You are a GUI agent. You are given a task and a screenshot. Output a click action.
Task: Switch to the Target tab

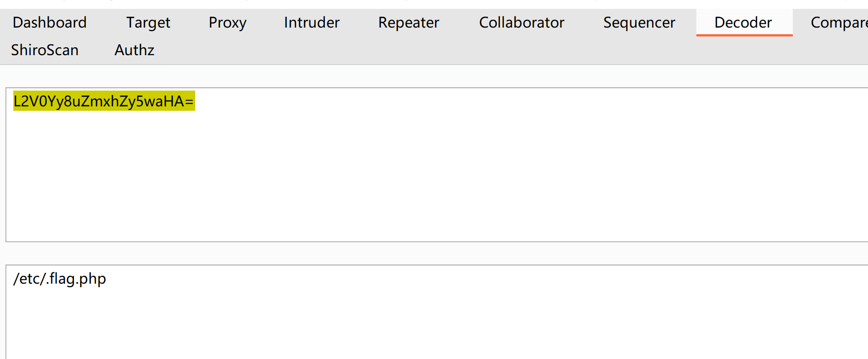click(148, 23)
